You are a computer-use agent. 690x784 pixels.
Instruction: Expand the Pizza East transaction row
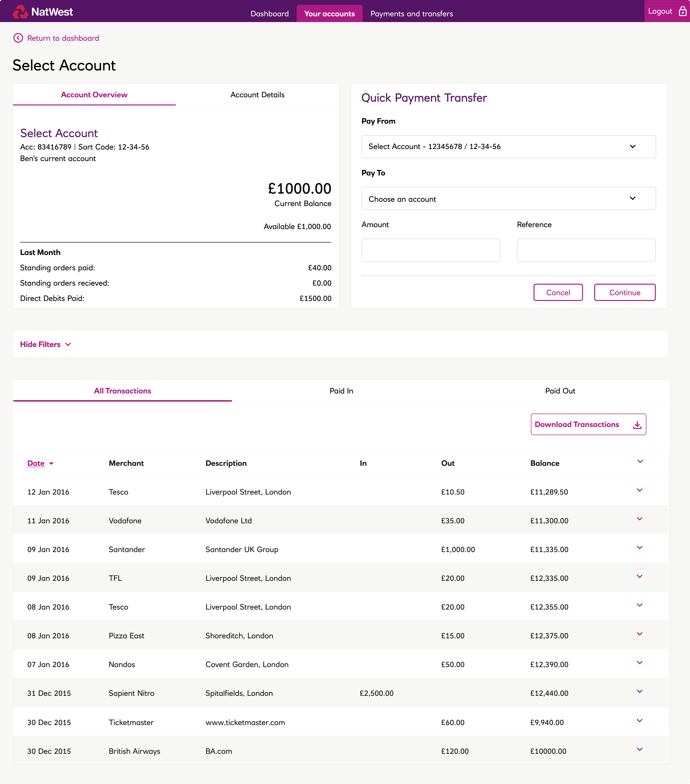[x=639, y=634]
